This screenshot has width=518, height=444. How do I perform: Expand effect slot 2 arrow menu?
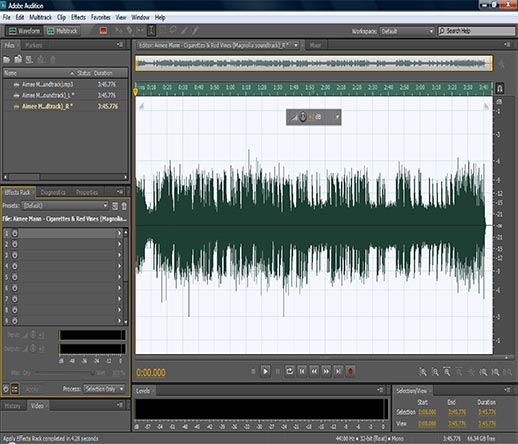(x=119, y=244)
